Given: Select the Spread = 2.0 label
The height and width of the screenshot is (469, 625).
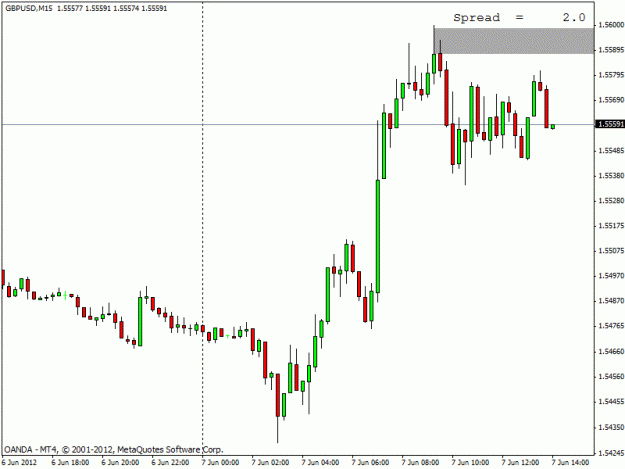Looking at the screenshot, I should point(519,18).
